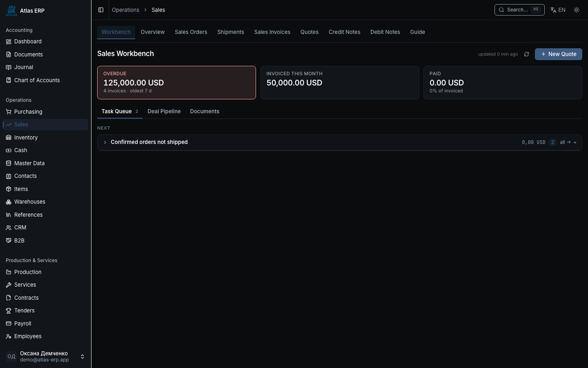The height and width of the screenshot is (368, 588).
Task: Open the Overdue summary card
Action: 176,83
